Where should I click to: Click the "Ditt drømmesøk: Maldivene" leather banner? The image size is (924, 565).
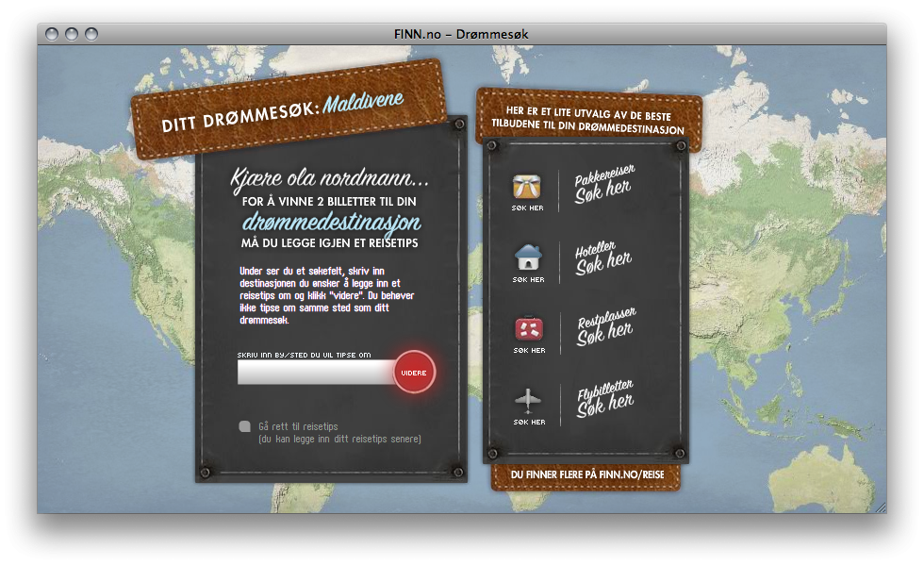289,109
